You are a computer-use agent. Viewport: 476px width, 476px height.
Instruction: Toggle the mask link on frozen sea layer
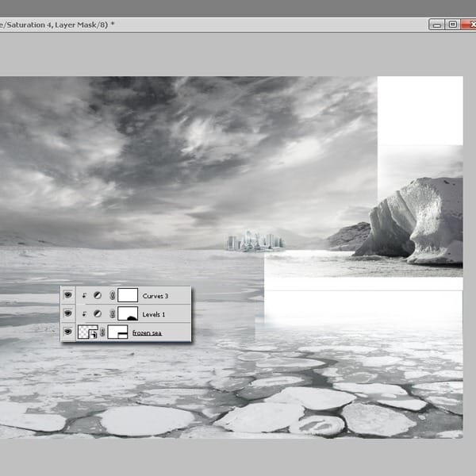click(x=102, y=333)
